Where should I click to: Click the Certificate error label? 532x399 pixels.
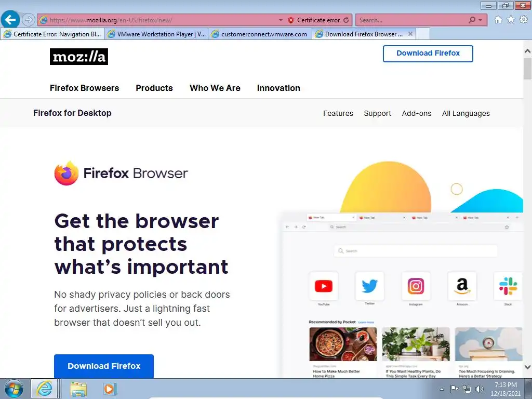tap(318, 20)
